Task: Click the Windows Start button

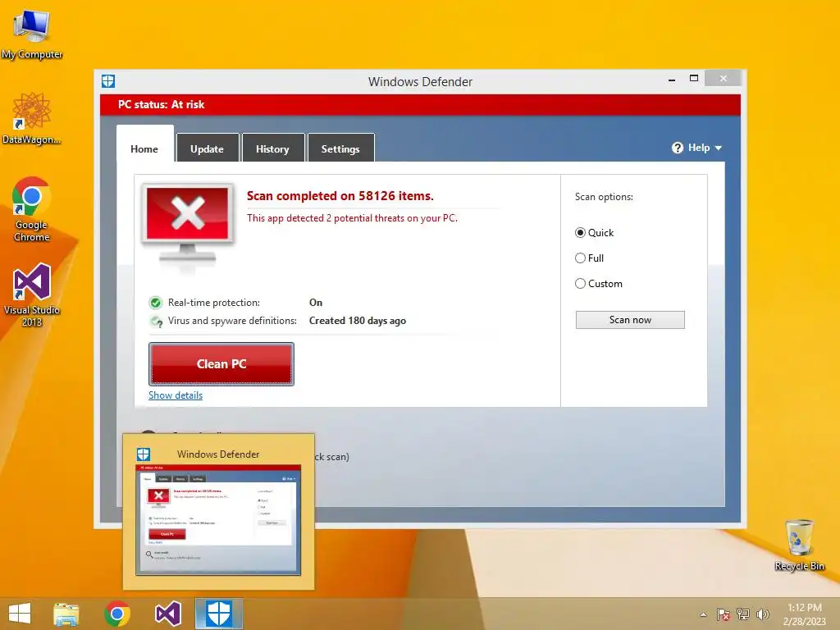Action: [x=20, y=614]
